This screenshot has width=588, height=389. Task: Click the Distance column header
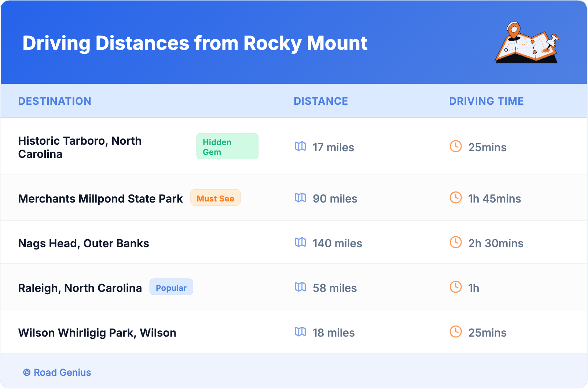(321, 101)
